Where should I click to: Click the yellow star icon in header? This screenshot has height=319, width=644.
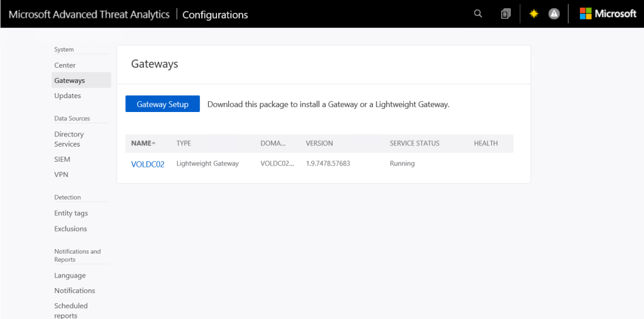pyautogui.click(x=533, y=14)
